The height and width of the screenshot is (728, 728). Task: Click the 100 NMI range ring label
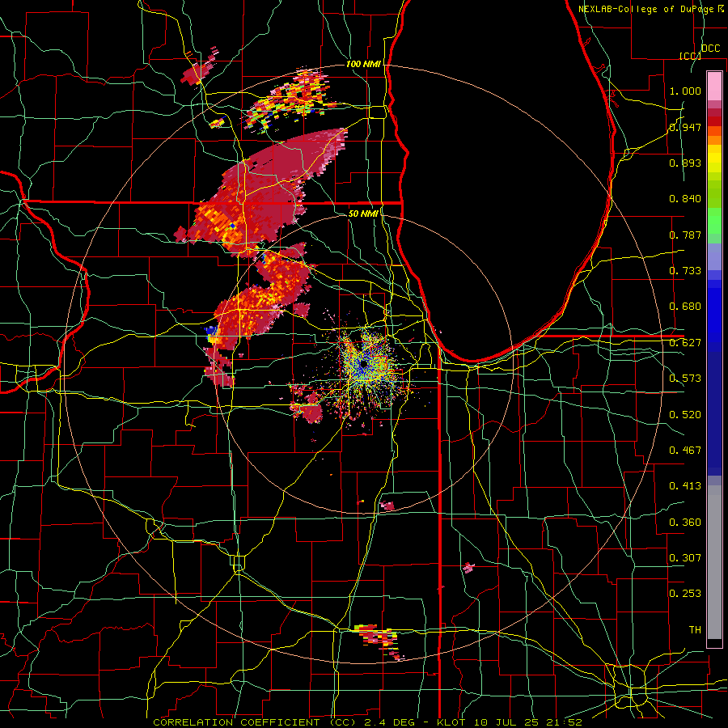click(363, 64)
